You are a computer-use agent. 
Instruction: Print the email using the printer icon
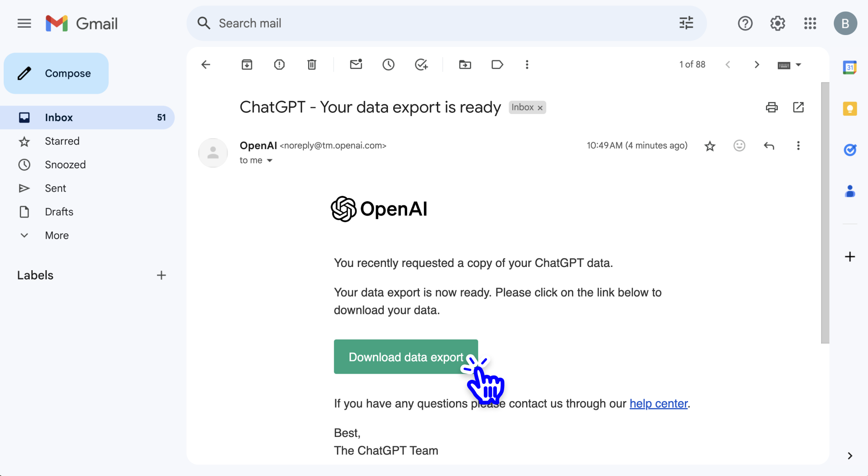coord(772,107)
